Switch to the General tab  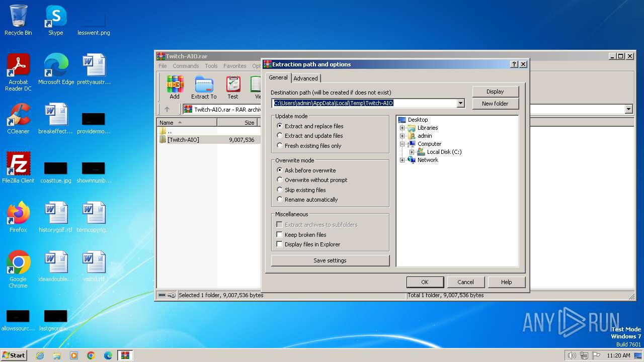(278, 77)
